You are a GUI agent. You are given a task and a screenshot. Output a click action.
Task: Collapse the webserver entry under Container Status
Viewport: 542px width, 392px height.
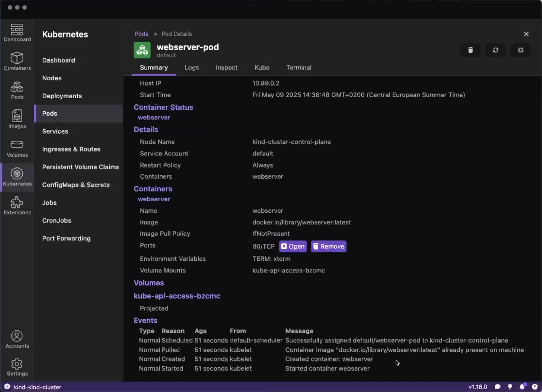pos(153,117)
